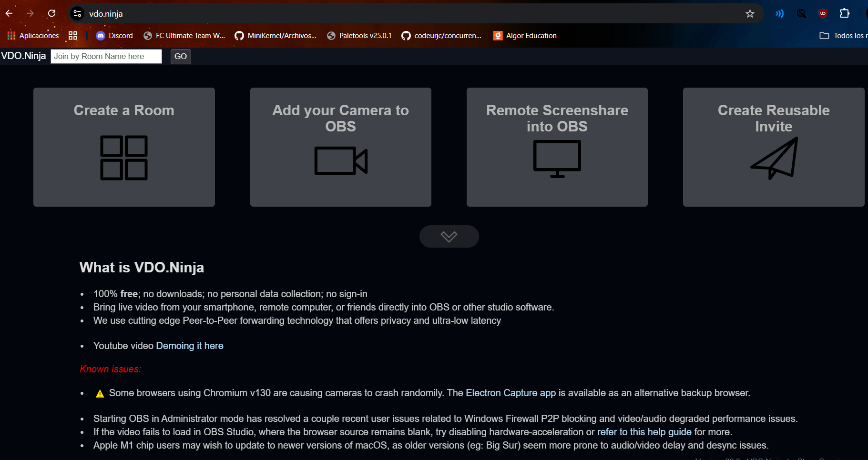The image size is (868, 460).
Task: Click the tab groups grid icon in bookmarks bar
Action: (73, 36)
